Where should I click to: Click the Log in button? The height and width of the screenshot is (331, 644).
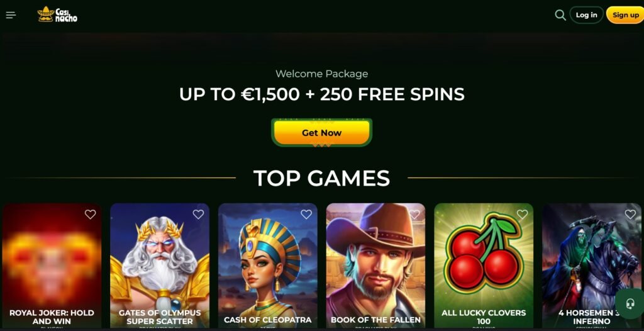[587, 15]
